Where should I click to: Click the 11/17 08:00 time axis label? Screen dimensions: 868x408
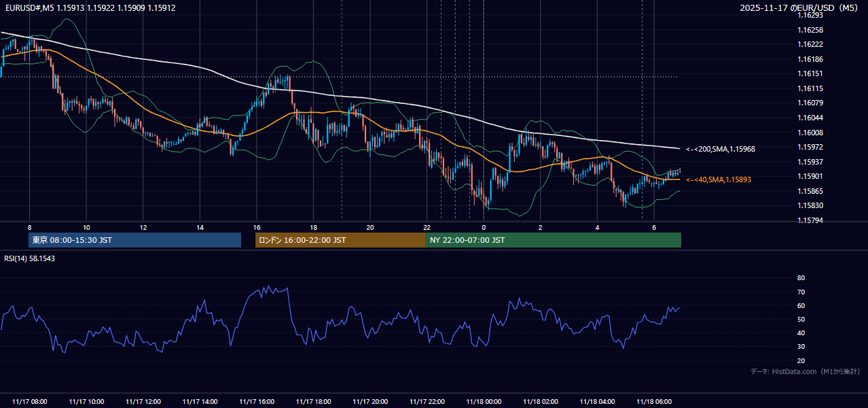(30, 402)
